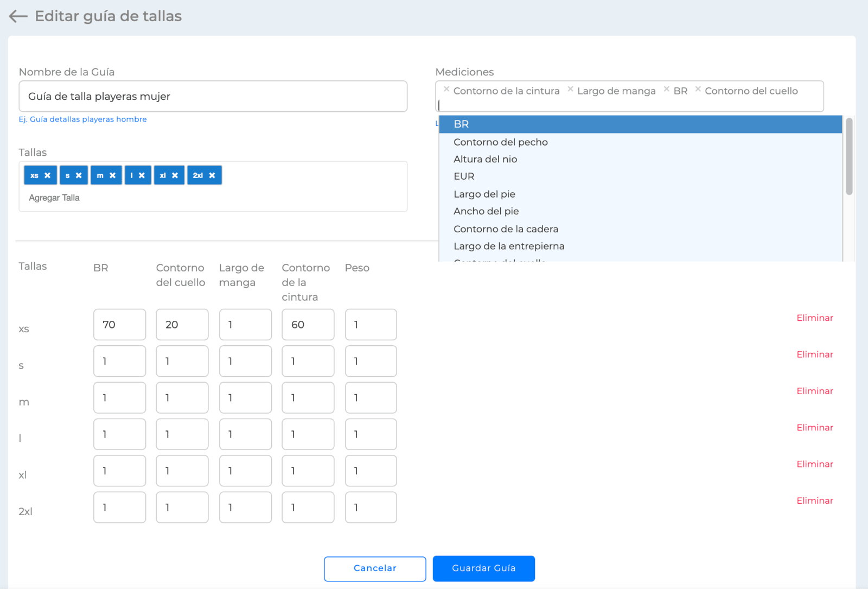Remove 'Contorno de la cintura' measurement chip

coord(446,89)
